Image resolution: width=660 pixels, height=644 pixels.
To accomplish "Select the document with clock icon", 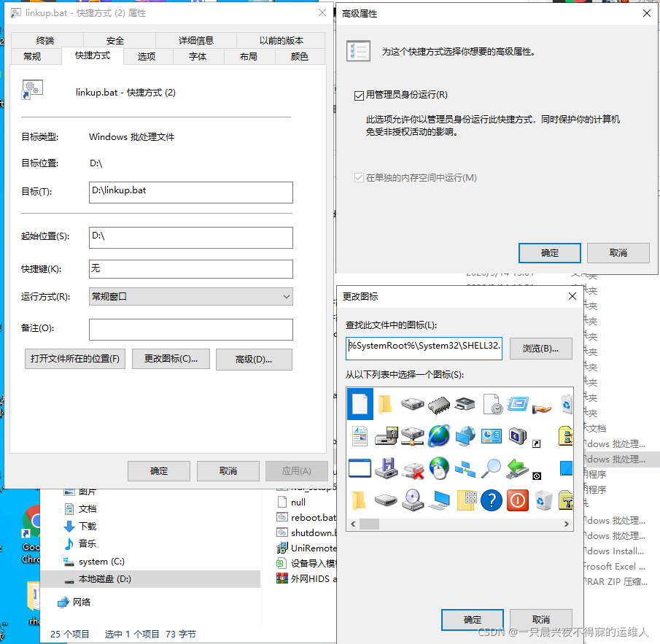I will (x=492, y=404).
